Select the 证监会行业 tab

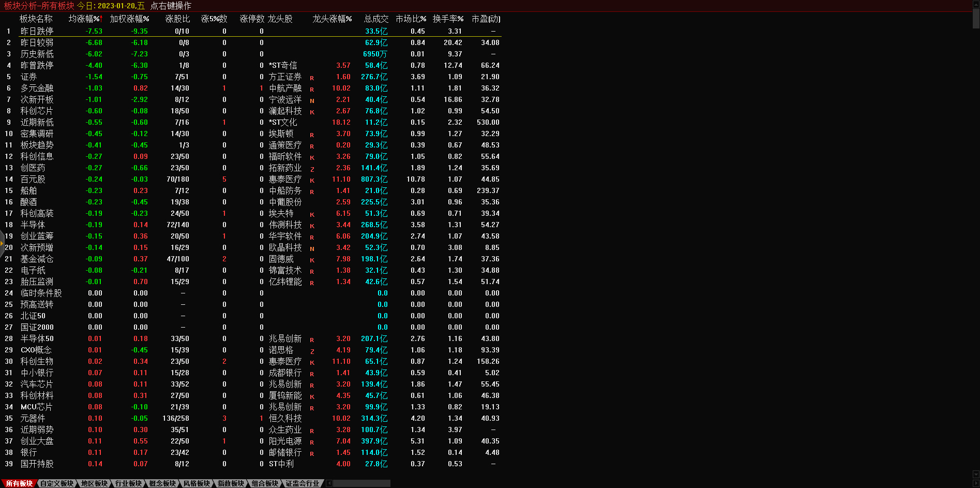point(303,483)
